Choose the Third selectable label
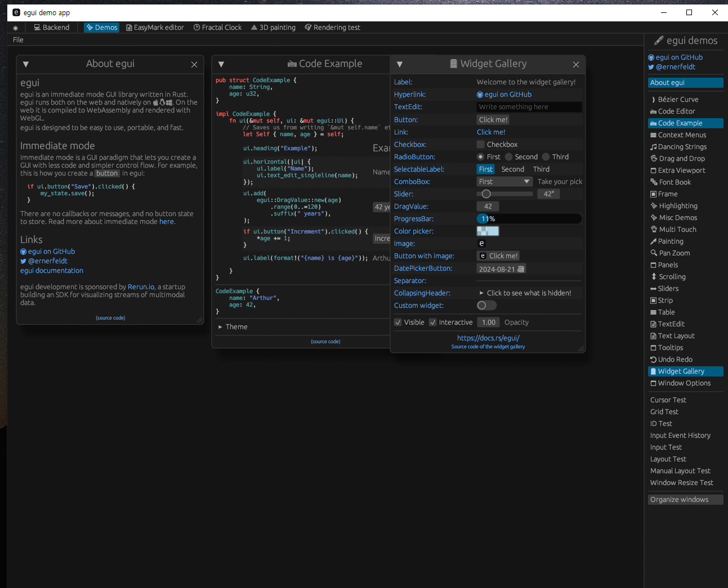Image resolution: width=728 pixels, height=588 pixels. point(542,169)
